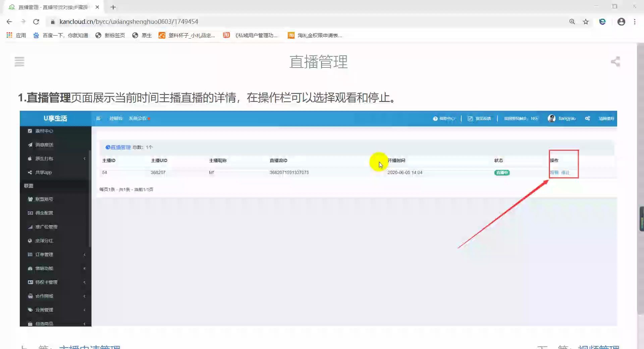Click the 订单管理 list icon

click(30, 254)
